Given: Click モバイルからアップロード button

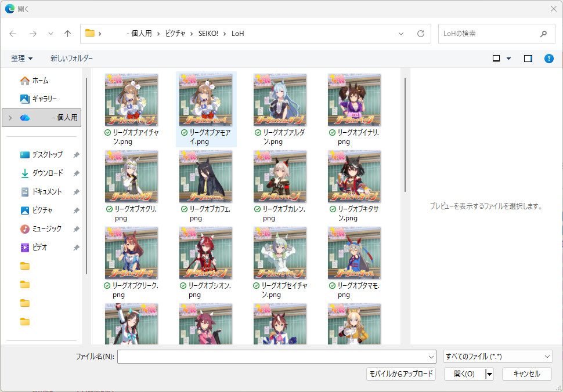Looking at the screenshot, I should coord(401,373).
